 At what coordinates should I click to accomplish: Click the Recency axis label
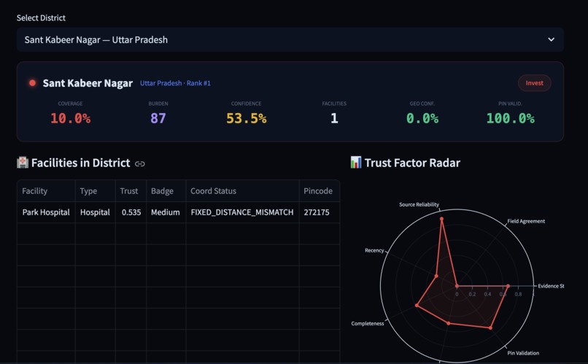[374, 250]
